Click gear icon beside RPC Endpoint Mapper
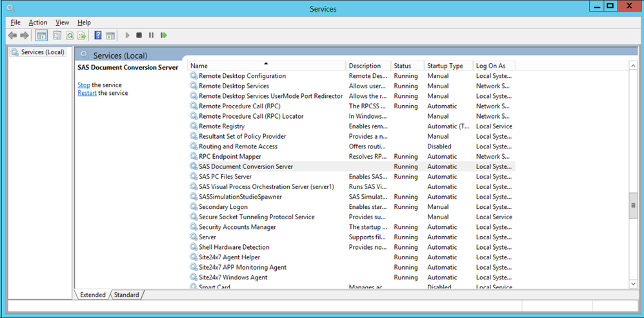 click(193, 156)
